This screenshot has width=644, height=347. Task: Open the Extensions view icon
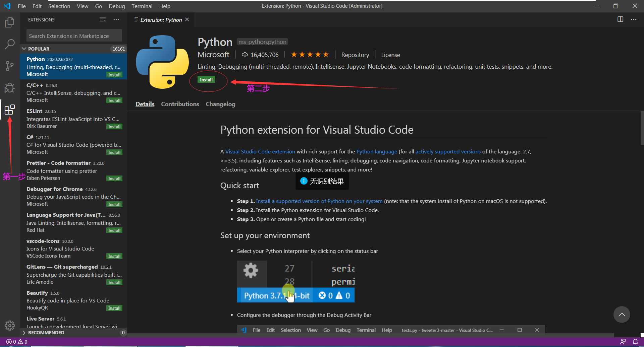coord(10,110)
